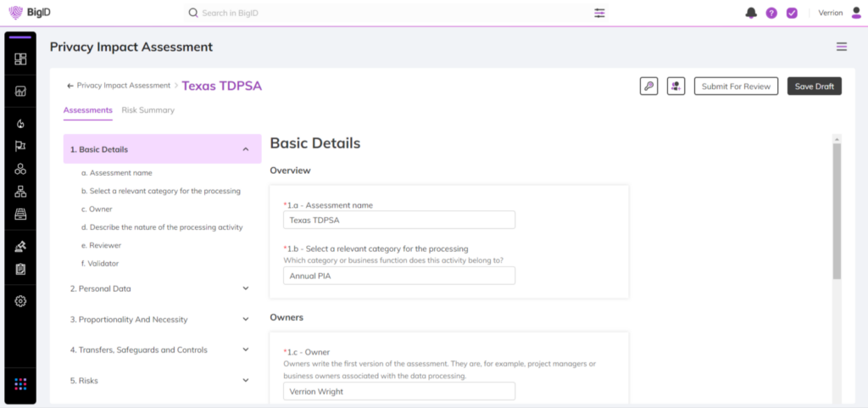
Task: Open the hamburger menu on the page header
Action: point(841,47)
